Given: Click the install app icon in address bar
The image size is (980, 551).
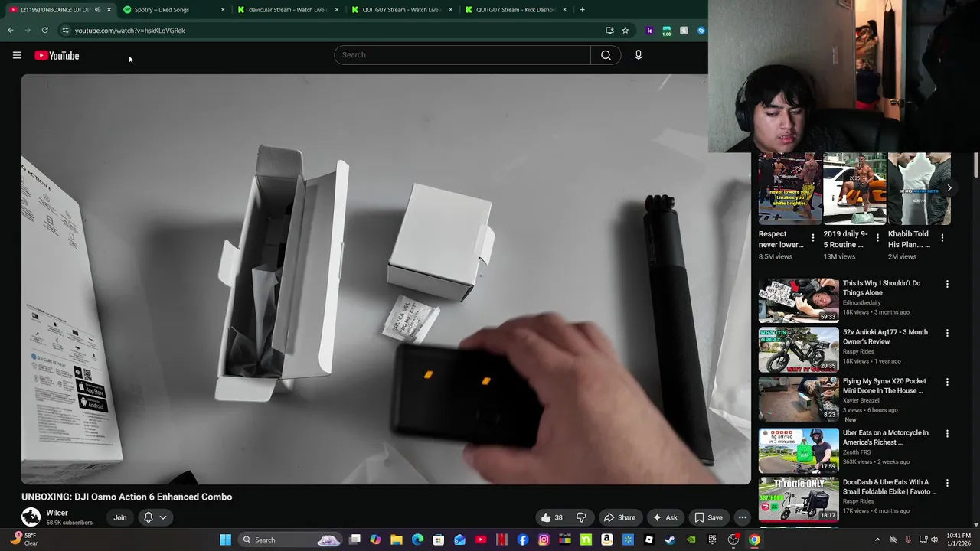Looking at the screenshot, I should click(x=609, y=31).
